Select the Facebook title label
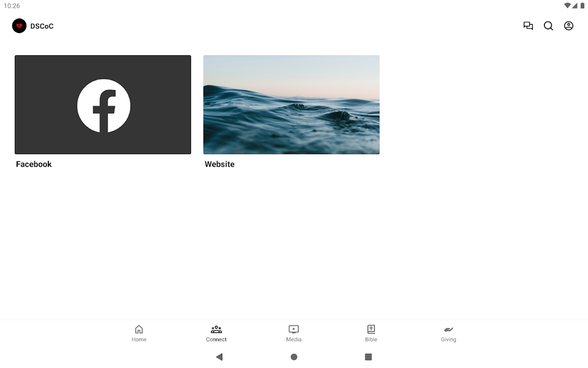The image size is (588, 368). [x=34, y=164]
